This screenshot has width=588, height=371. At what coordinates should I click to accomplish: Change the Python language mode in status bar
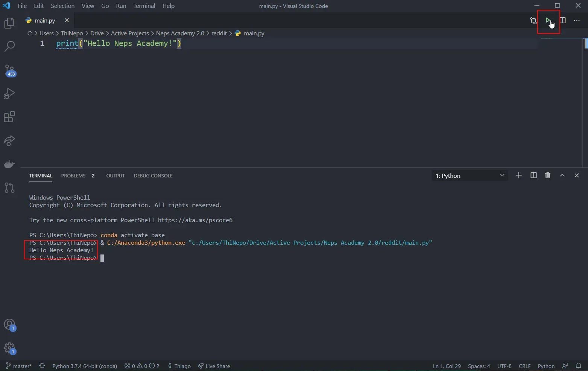pos(546,366)
